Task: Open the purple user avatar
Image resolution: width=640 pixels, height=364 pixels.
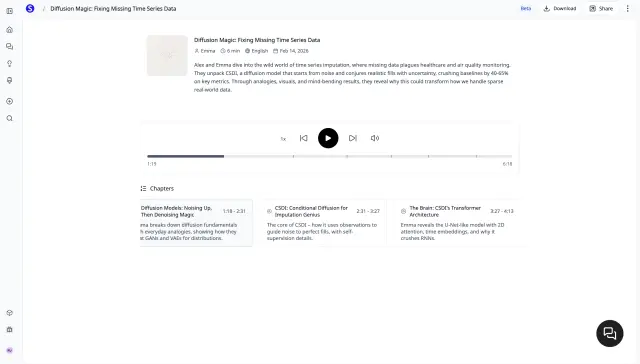Action: pyautogui.click(x=10, y=350)
